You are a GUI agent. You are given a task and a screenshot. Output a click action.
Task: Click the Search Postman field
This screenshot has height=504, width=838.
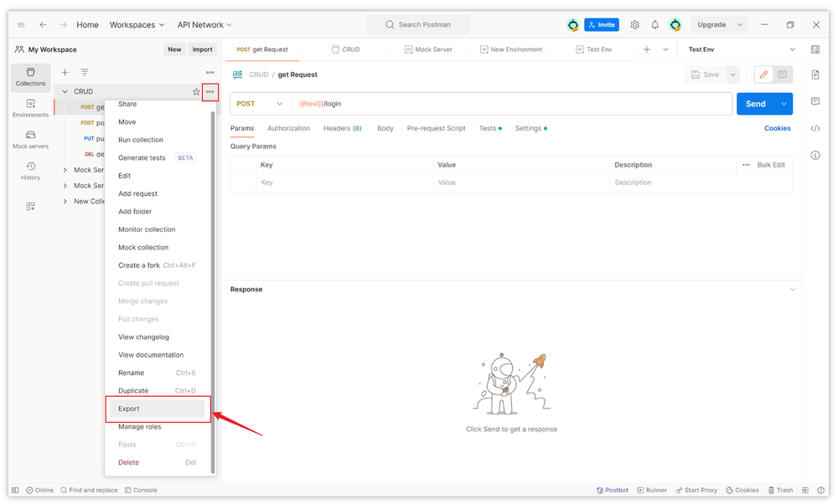click(x=418, y=24)
